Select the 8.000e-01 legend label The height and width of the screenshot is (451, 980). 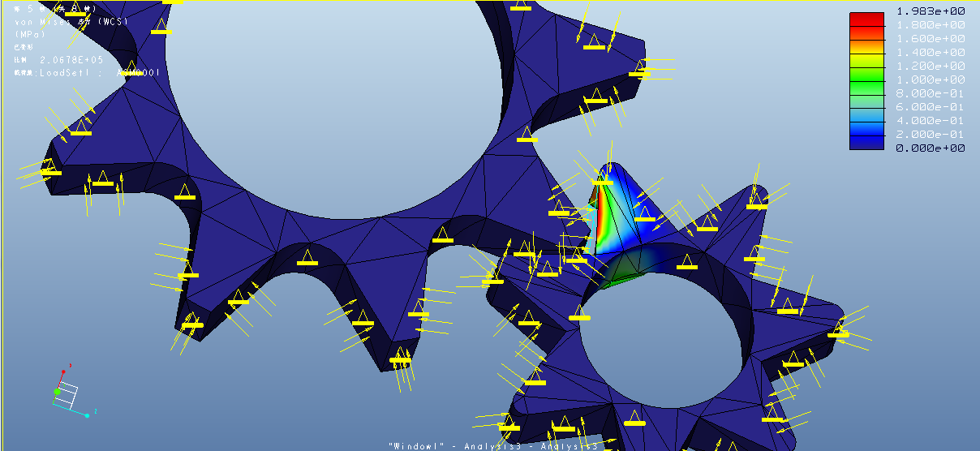click(930, 93)
